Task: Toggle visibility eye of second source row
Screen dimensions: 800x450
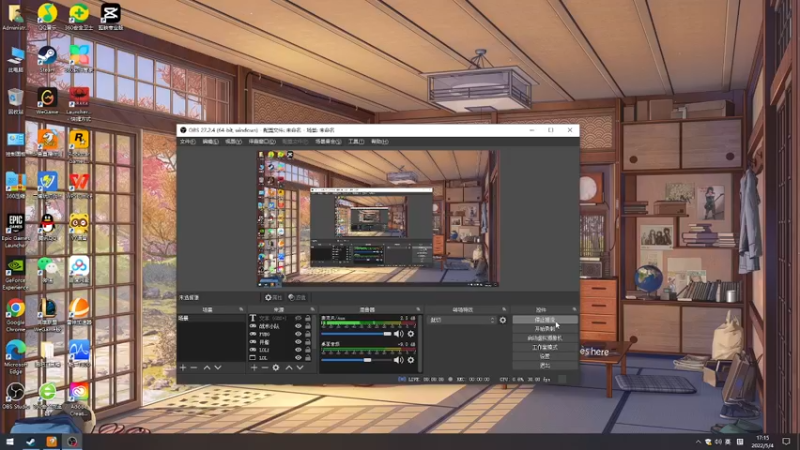Action: 298,327
